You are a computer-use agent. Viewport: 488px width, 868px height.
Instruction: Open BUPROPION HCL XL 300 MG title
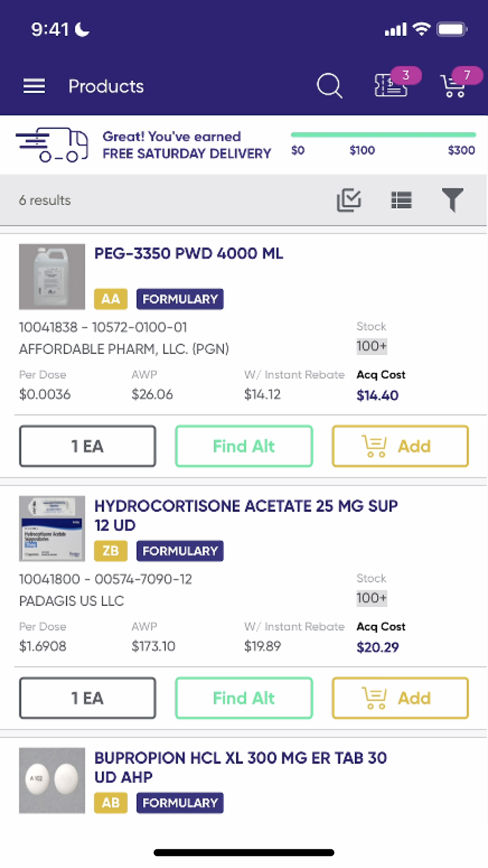(x=240, y=767)
